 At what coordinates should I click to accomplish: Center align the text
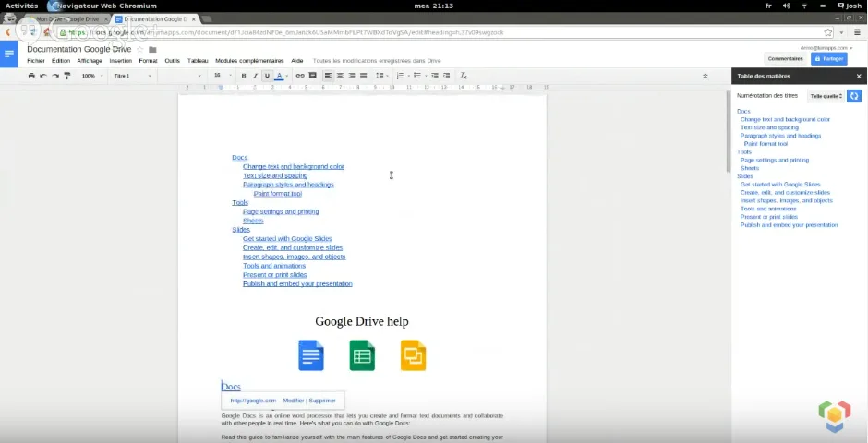click(x=340, y=76)
